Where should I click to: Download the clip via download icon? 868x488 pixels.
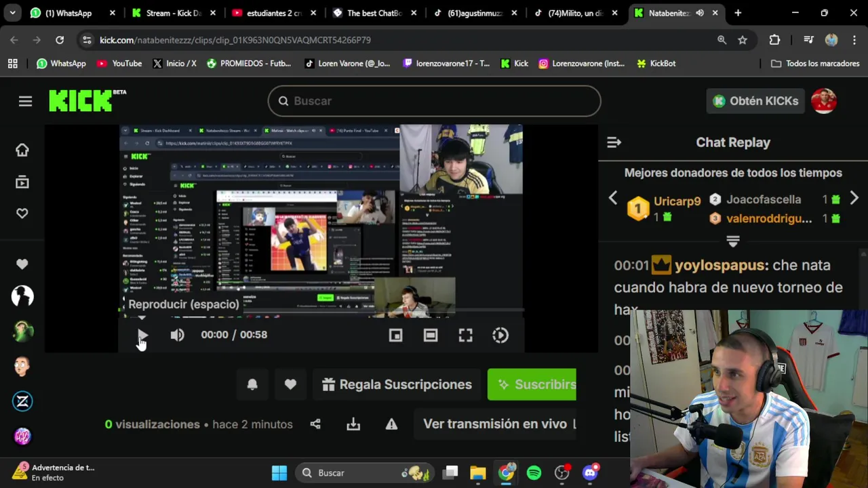coord(353,424)
